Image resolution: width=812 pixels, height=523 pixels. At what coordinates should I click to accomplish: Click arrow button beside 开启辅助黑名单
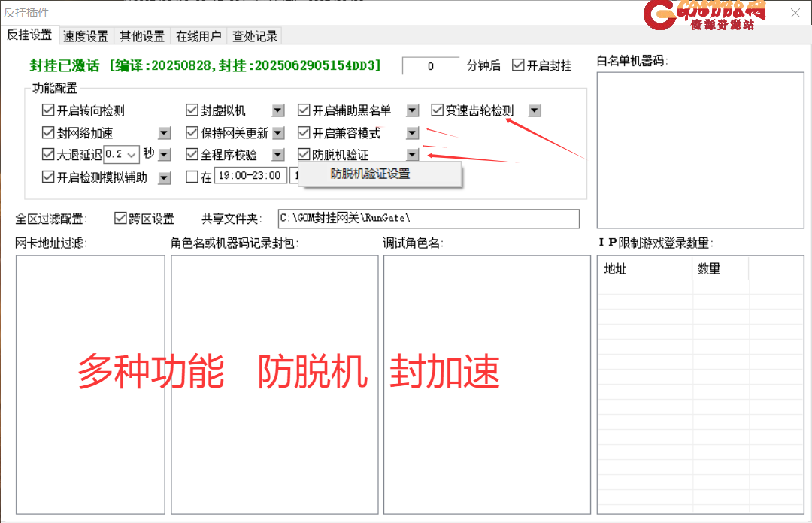coord(412,111)
